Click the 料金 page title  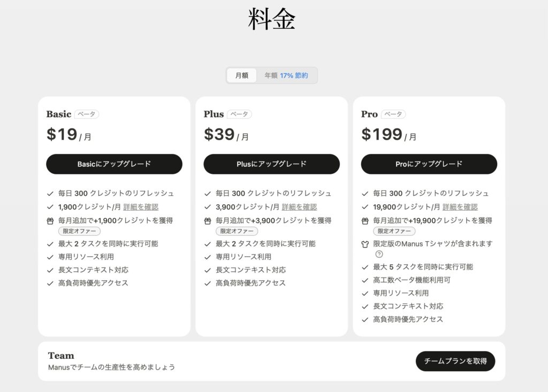pyautogui.click(x=271, y=19)
